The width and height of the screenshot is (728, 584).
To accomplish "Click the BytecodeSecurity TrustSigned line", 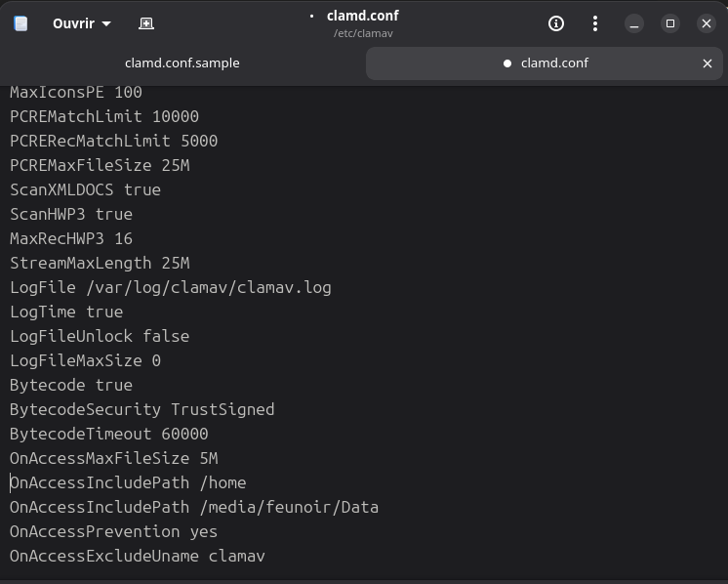I will pyautogui.click(x=142, y=410).
